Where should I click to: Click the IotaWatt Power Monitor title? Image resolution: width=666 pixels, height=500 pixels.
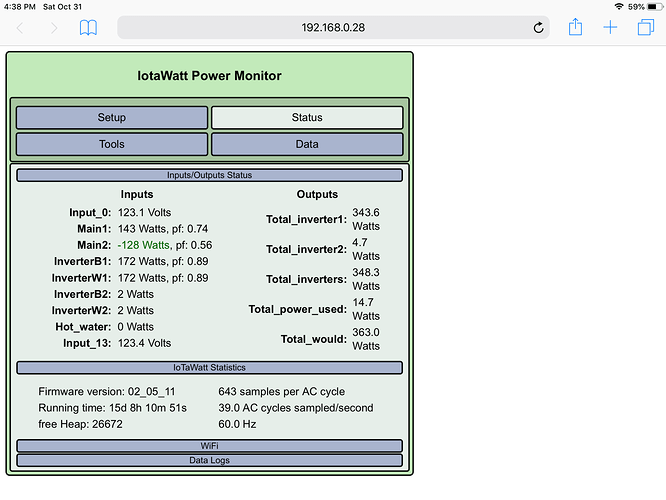209,76
